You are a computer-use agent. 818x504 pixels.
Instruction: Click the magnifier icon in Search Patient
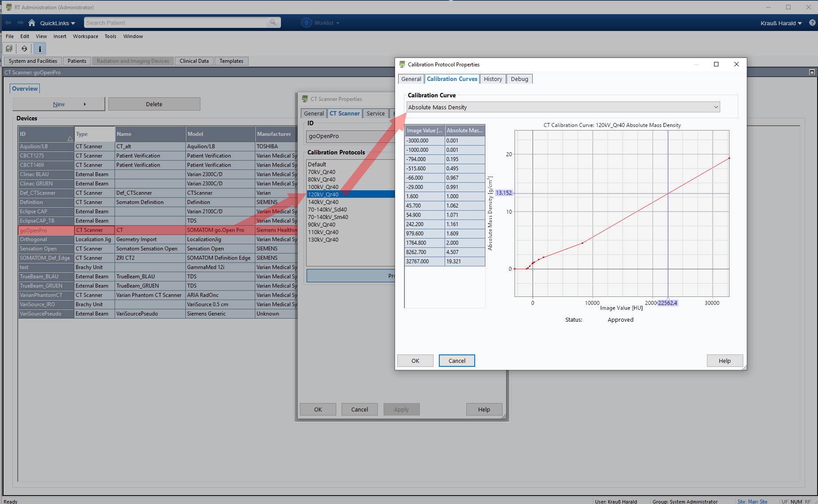point(273,23)
